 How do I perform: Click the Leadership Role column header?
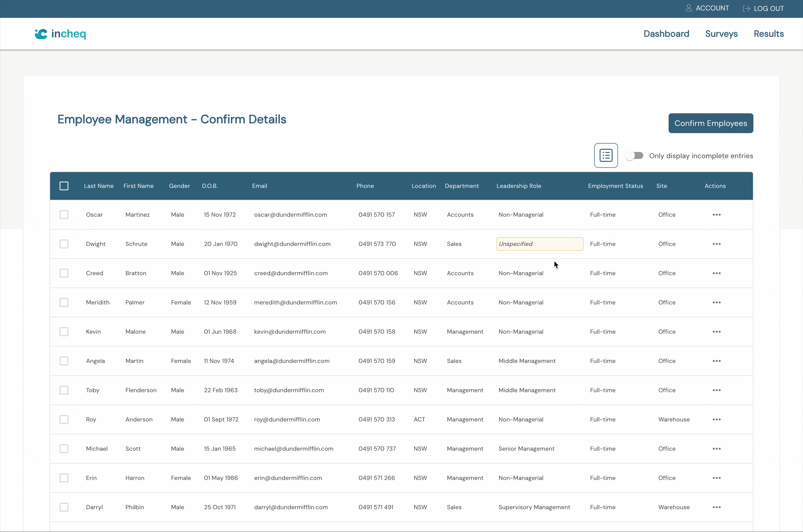(519, 186)
